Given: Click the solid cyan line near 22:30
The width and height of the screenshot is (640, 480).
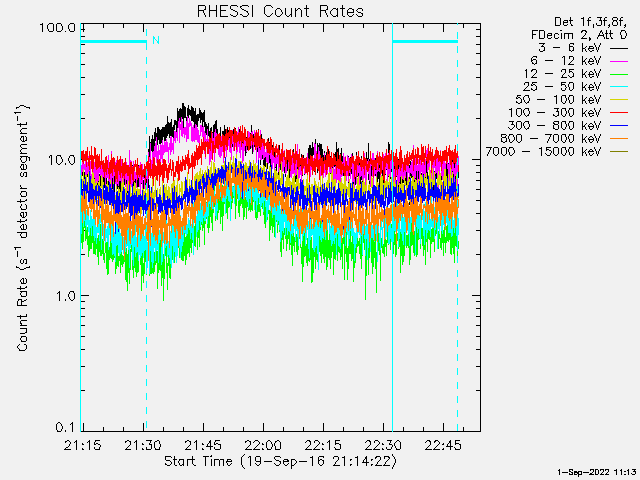Looking at the screenshot, I should [392, 227].
